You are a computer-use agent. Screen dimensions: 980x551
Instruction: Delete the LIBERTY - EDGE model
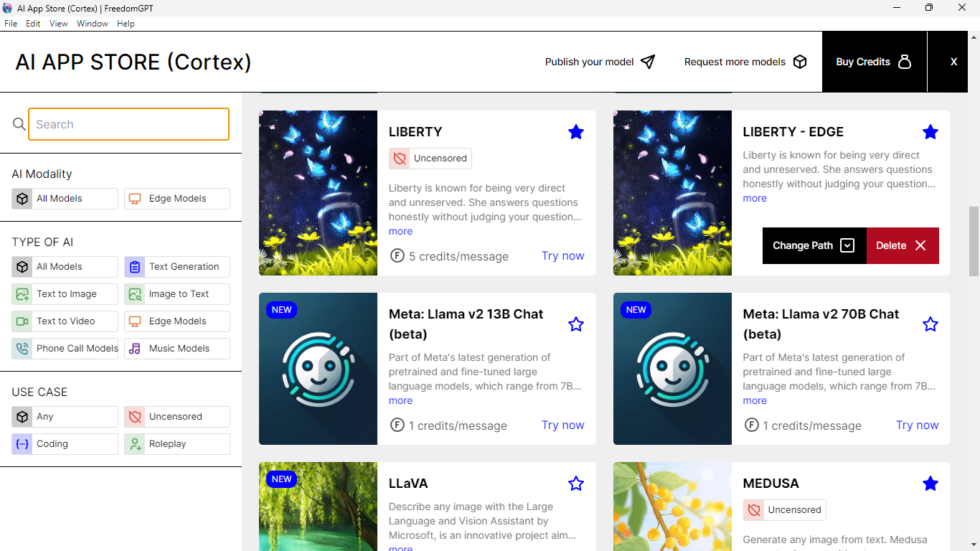click(x=903, y=245)
